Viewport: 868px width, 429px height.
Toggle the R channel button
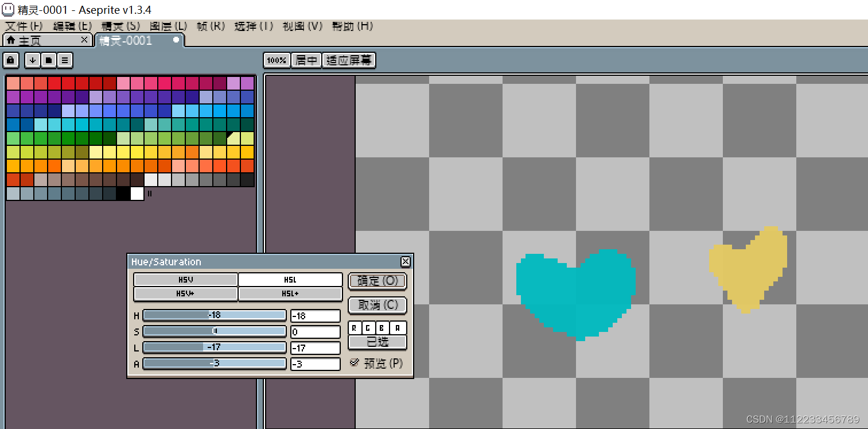355,328
